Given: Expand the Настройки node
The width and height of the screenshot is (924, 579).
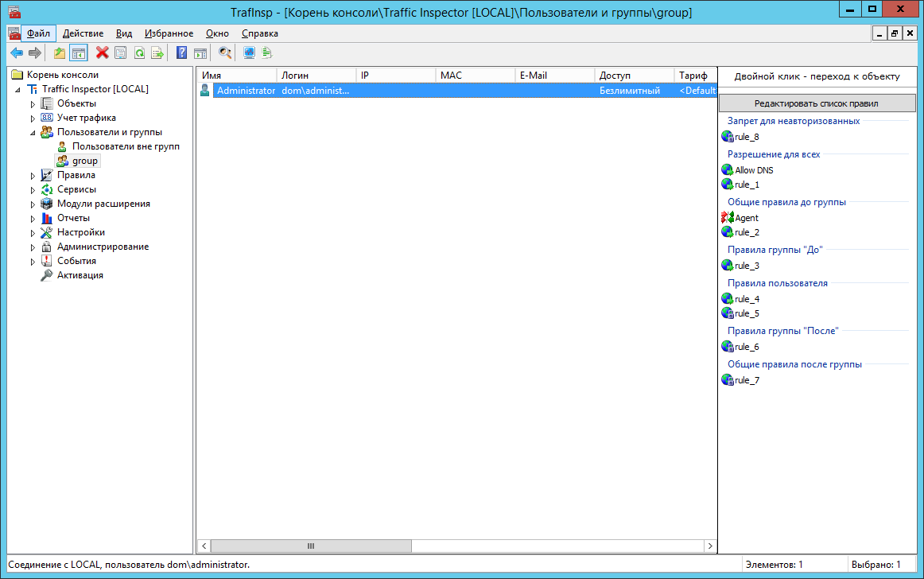Looking at the screenshot, I should [x=33, y=233].
